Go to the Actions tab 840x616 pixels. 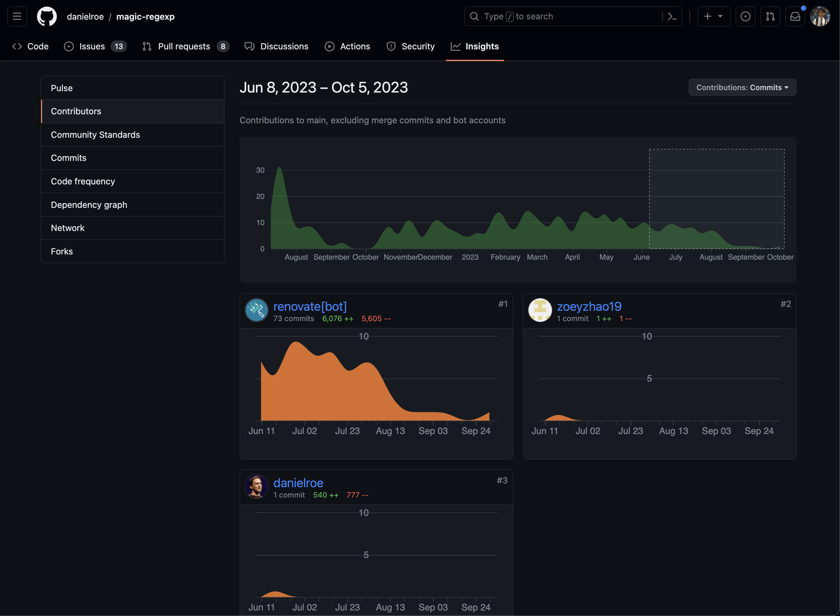(347, 46)
